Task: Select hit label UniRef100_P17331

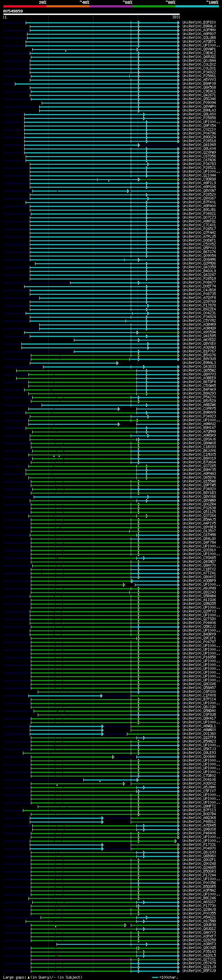Action: pos(199,844)
